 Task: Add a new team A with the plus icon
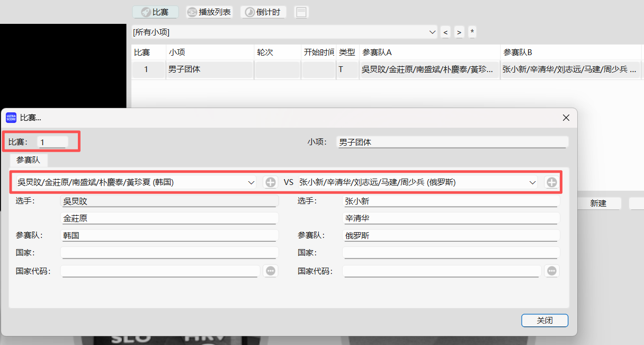coord(270,182)
